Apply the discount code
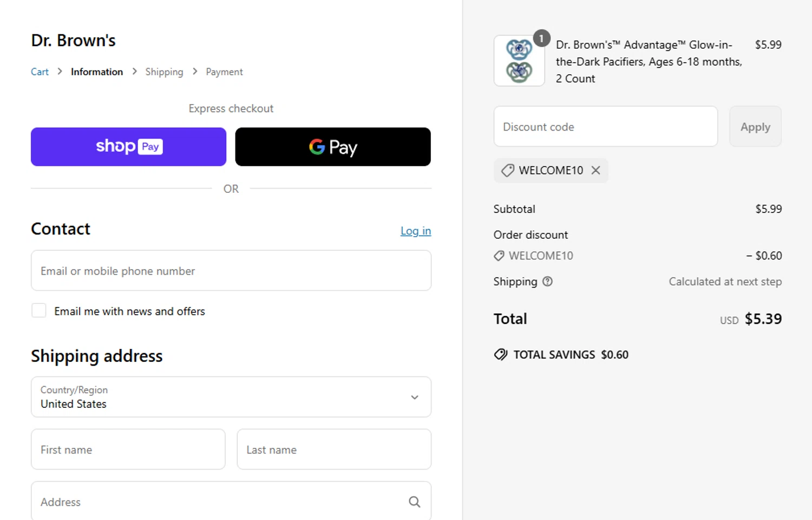This screenshot has width=812, height=520. click(x=755, y=126)
